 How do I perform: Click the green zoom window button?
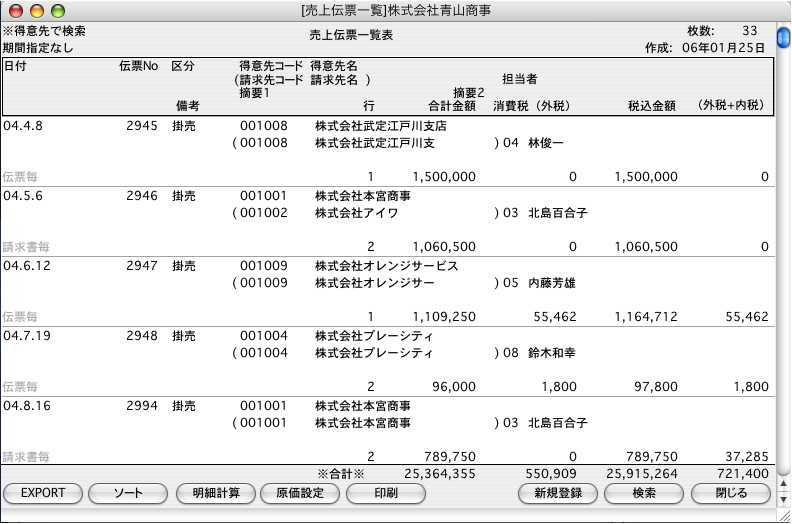tap(56, 10)
